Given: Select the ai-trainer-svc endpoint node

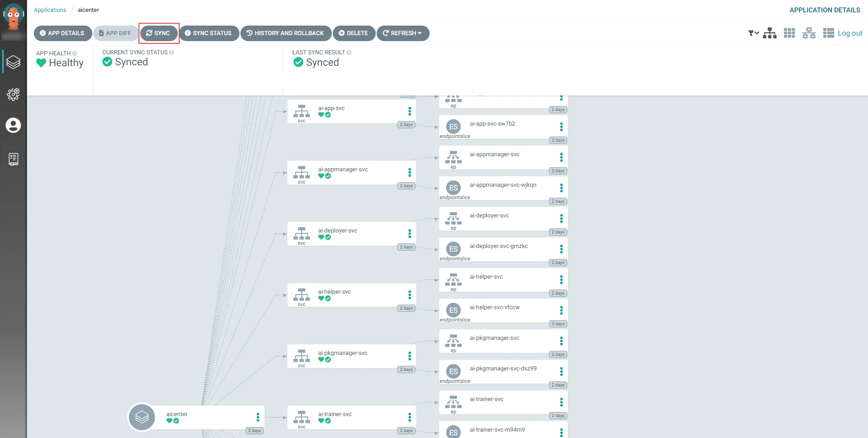Looking at the screenshot, I should coord(503,402).
